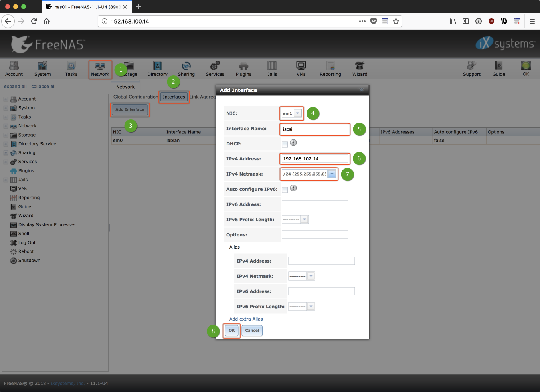The width and height of the screenshot is (540, 392).
Task: Enable the DHCP checkbox
Action: 285,144
